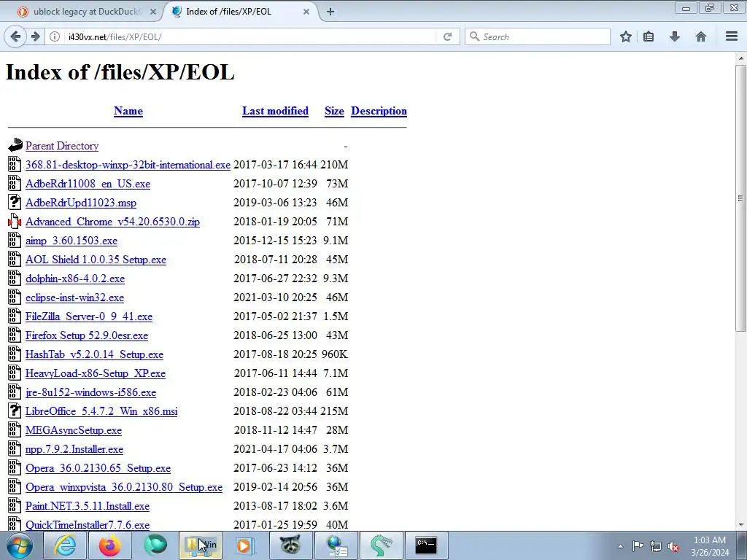Download FileZilla_Server-0_9_41.exe
747x560 pixels.
(89, 316)
